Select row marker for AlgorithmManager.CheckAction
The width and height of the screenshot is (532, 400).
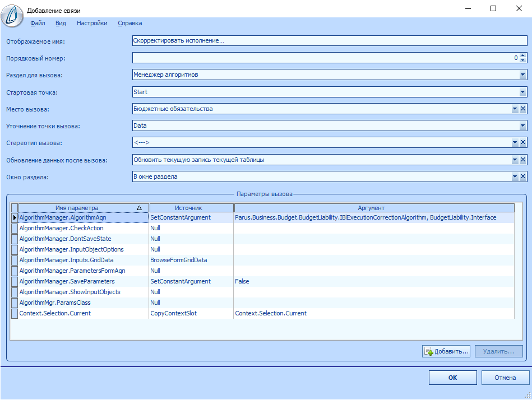coord(15,229)
